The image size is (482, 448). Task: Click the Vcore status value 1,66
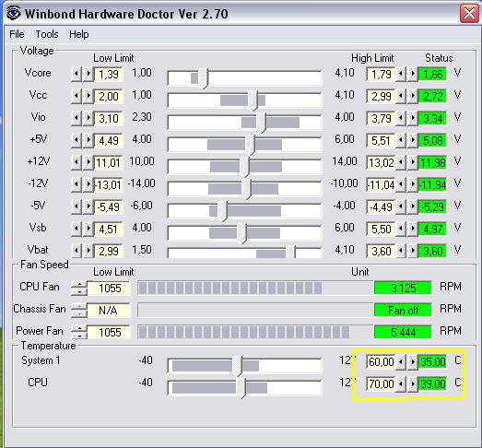pyautogui.click(x=432, y=74)
